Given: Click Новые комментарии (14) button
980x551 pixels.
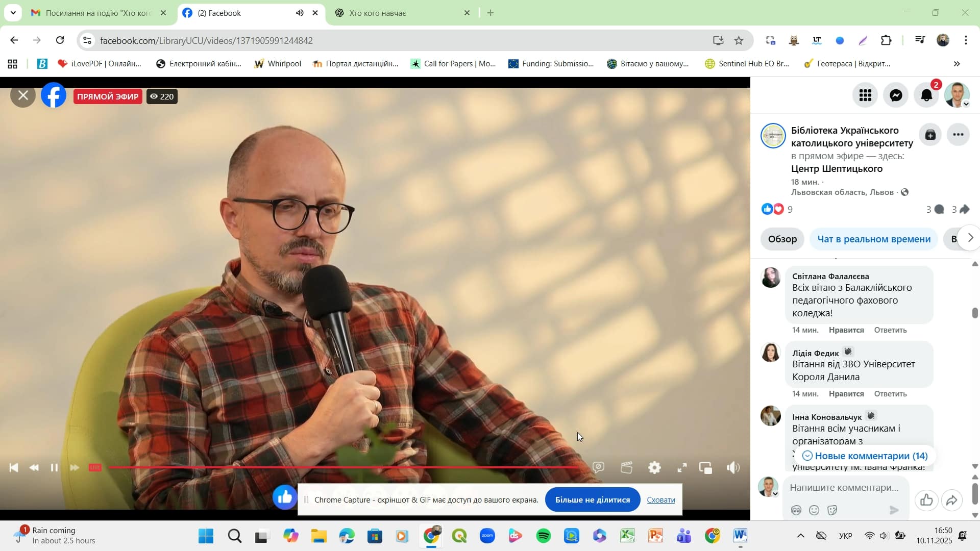Looking at the screenshot, I should point(865,456).
